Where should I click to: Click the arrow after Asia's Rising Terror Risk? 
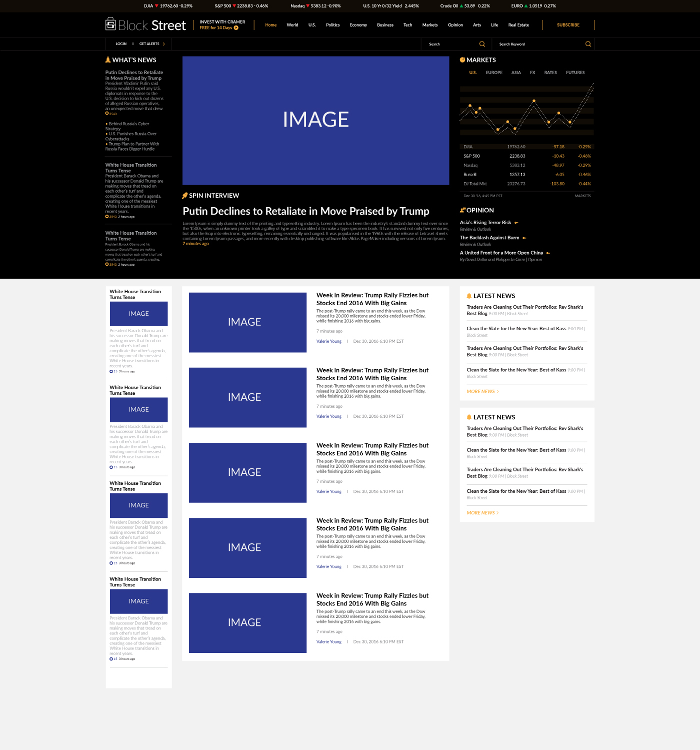click(515, 222)
